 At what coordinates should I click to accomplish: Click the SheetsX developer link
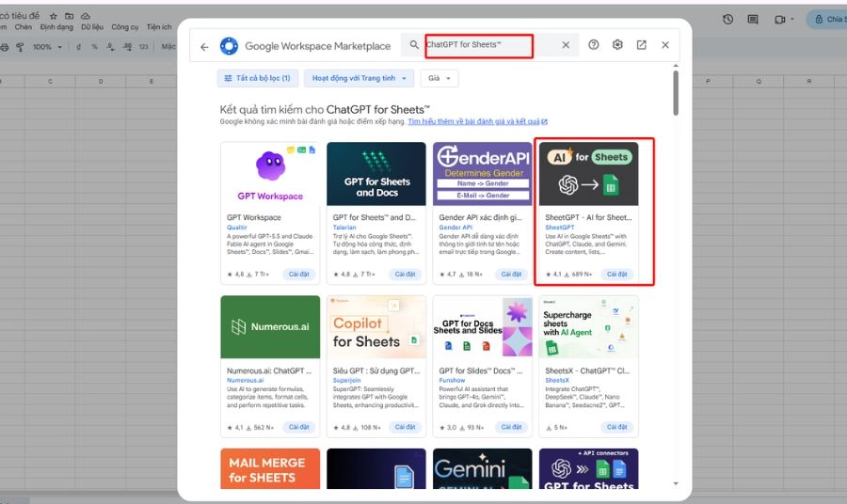click(557, 381)
